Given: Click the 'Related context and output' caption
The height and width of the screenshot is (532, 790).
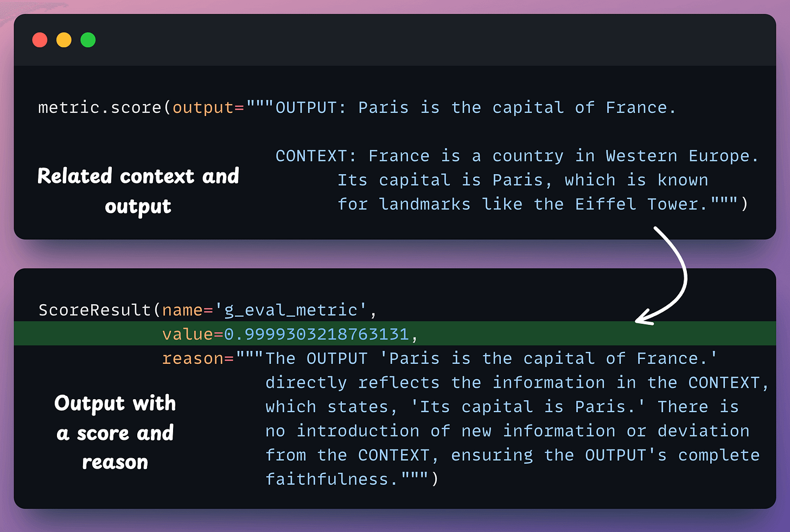Looking at the screenshot, I should pos(138,191).
